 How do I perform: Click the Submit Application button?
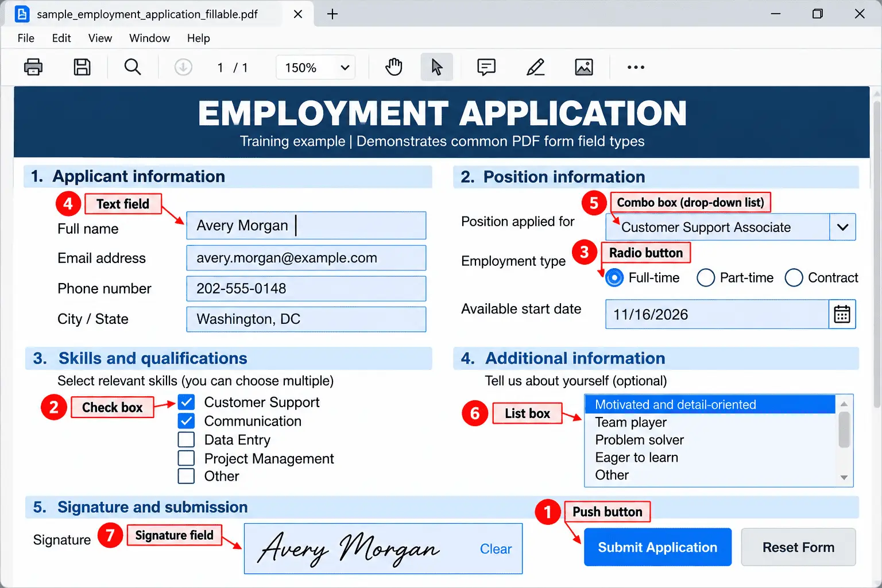[657, 547]
